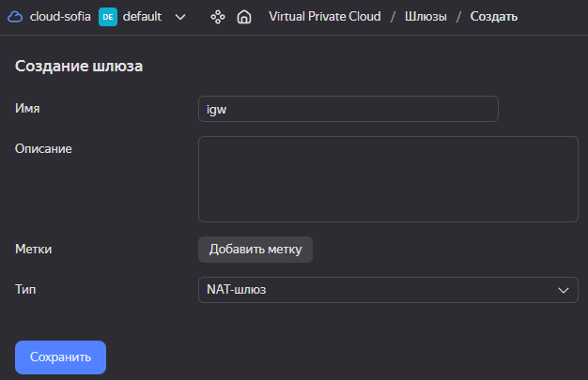Click the Метки label text
The width and height of the screenshot is (588, 380).
pyautogui.click(x=34, y=250)
